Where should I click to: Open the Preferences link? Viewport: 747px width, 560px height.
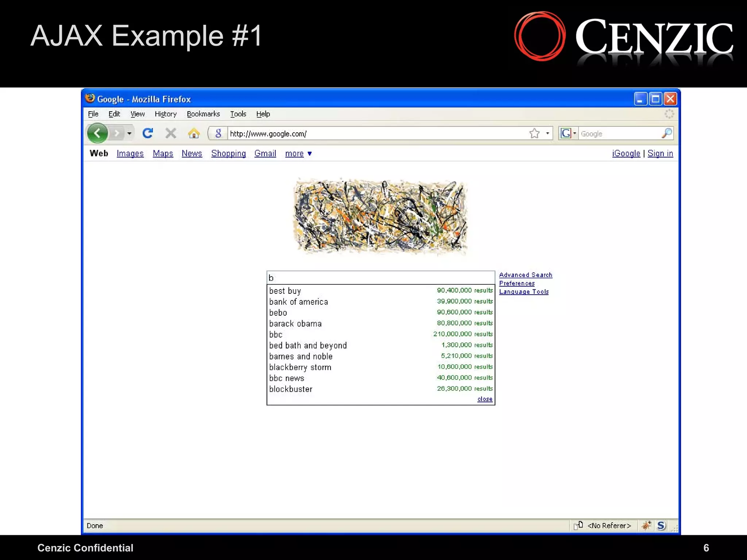(517, 283)
